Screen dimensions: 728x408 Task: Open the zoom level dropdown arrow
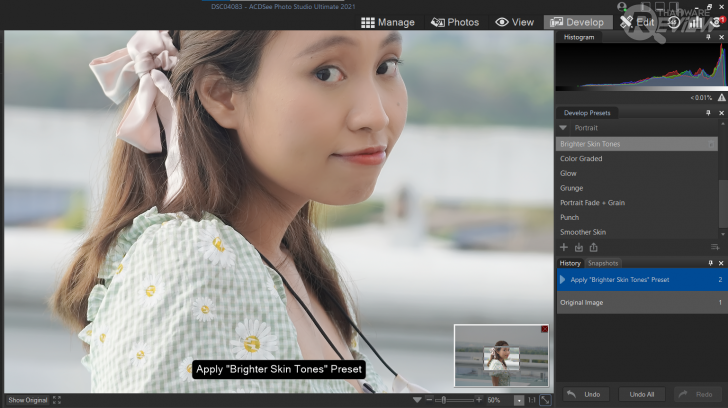pos(519,400)
